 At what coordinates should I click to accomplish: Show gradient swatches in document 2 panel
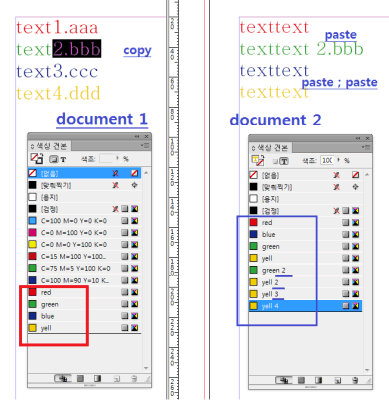(x=319, y=380)
